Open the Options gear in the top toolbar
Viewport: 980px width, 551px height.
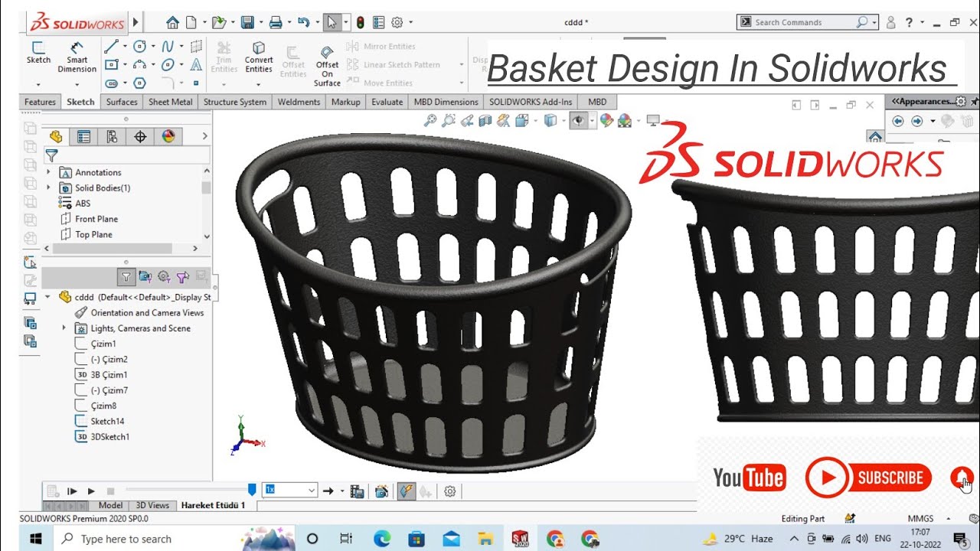pyautogui.click(x=397, y=22)
